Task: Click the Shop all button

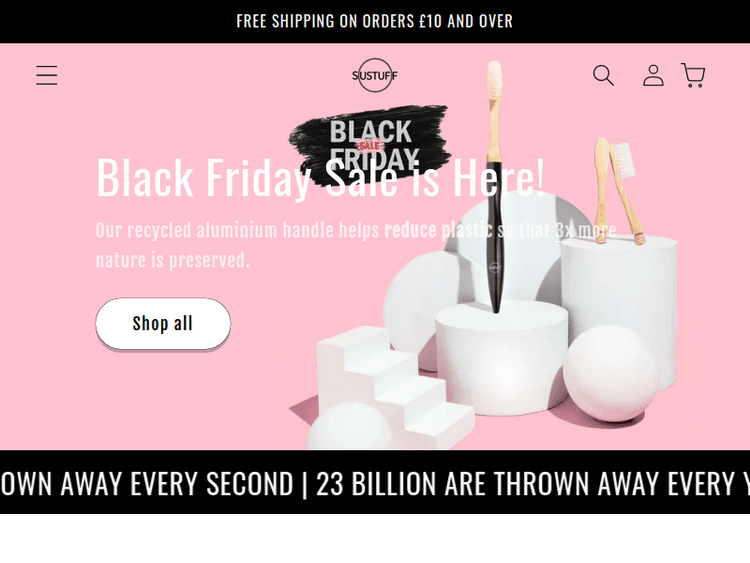Action: tap(163, 324)
